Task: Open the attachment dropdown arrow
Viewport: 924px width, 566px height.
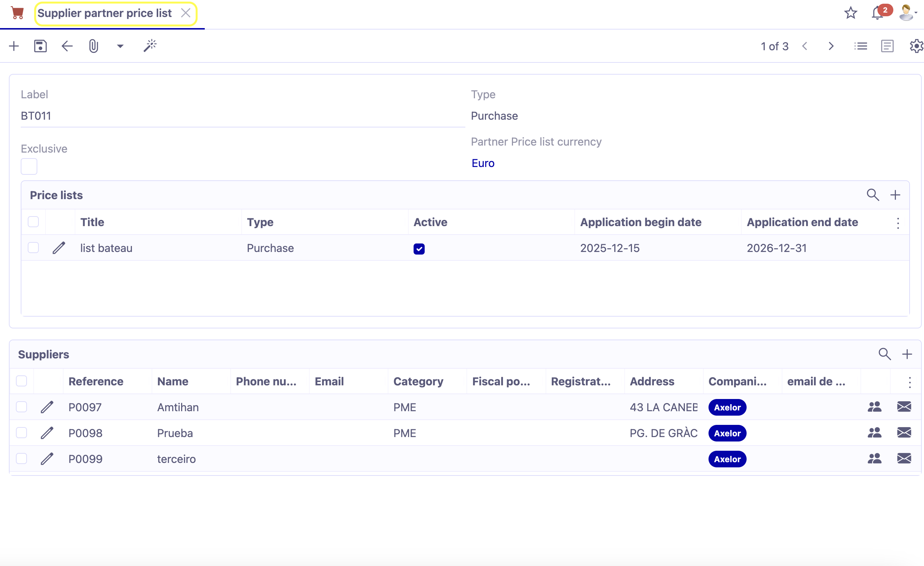Action: coord(120,46)
